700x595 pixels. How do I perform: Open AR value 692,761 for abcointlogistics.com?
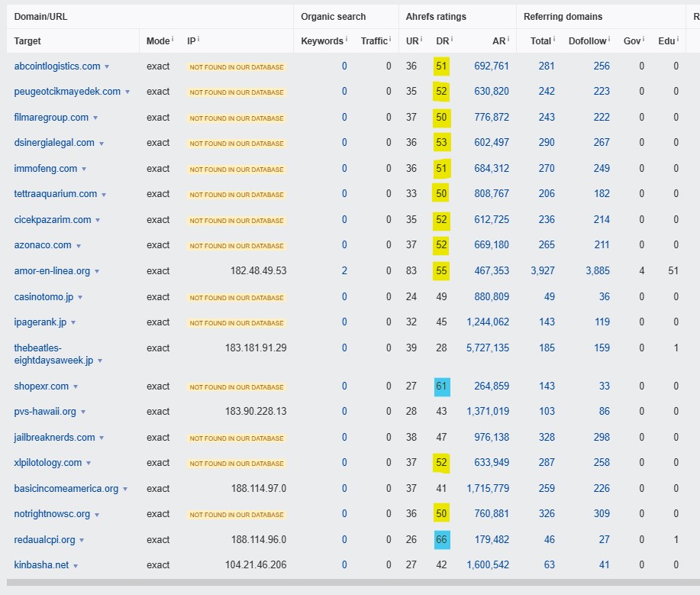(x=492, y=66)
